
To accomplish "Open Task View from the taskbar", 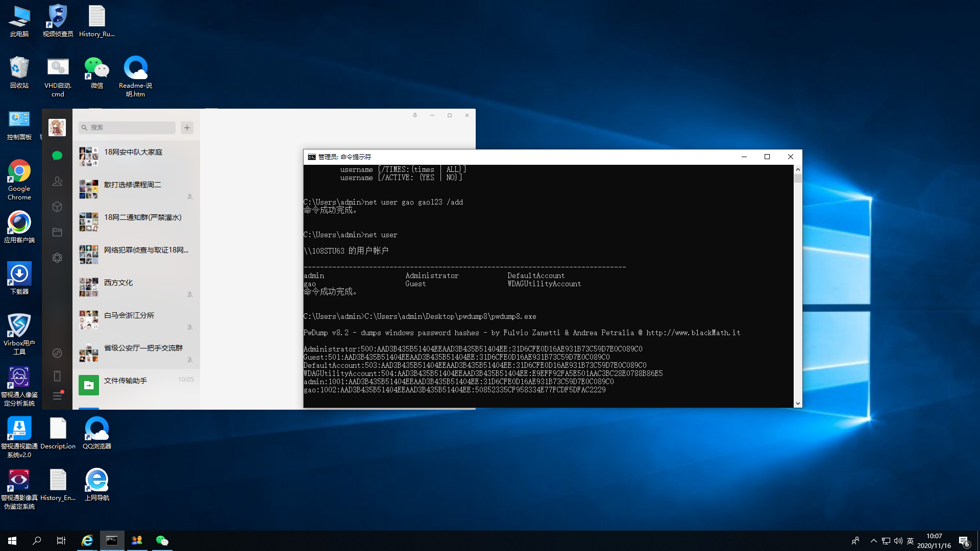I will pyautogui.click(x=61, y=541).
